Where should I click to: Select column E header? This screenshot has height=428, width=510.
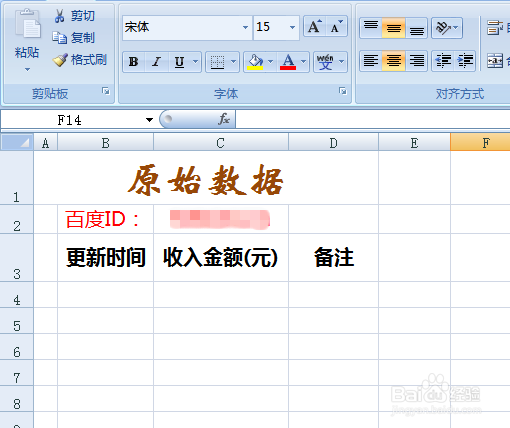414,143
